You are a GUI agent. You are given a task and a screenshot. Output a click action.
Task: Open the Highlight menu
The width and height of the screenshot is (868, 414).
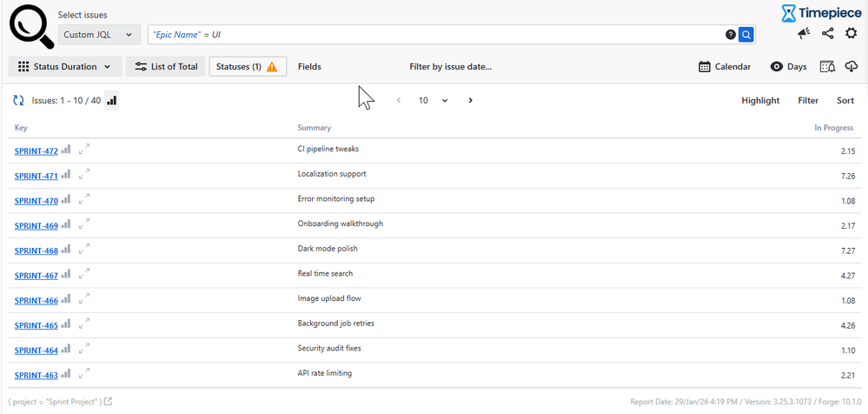(x=760, y=100)
